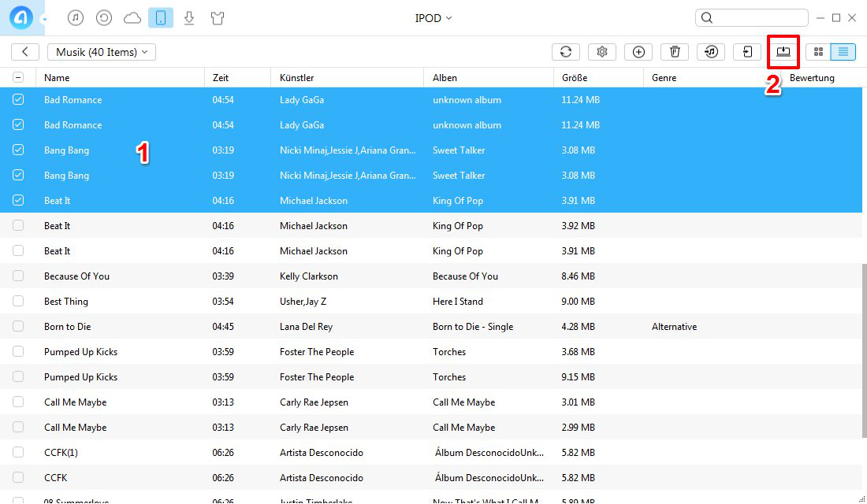Screen dimensions: 867x504
Task: Open the iTunes library music note icon
Action: 76,17
